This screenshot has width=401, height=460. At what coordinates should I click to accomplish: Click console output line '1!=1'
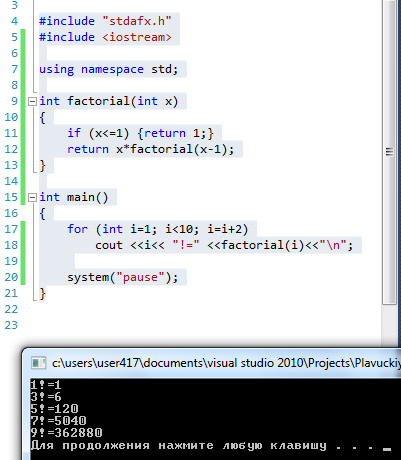46,385
